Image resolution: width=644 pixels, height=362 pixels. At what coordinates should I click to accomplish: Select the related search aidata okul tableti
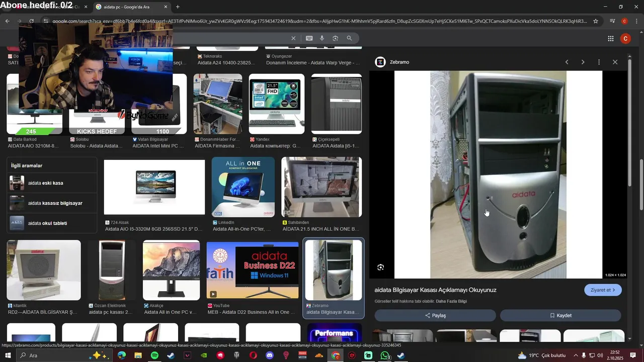click(x=52, y=223)
